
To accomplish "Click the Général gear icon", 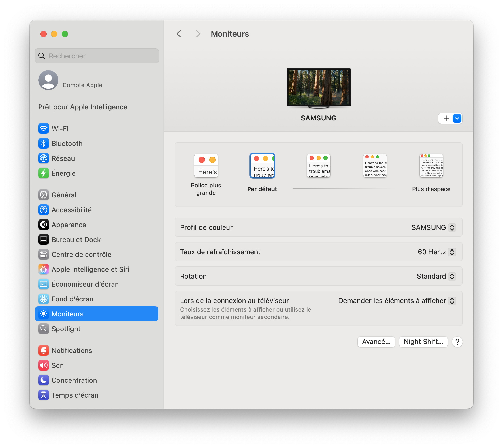I will [44, 195].
